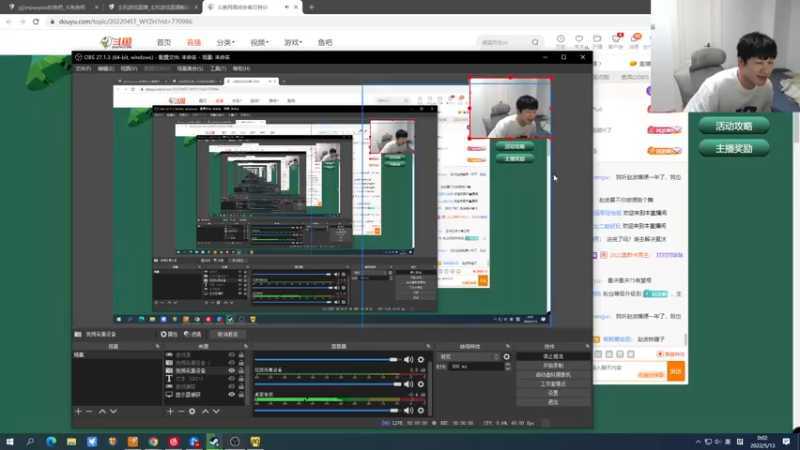The width and height of the screenshot is (800, 450).
Task: Show hidden system tray icons chevron
Action: [x=698, y=442]
